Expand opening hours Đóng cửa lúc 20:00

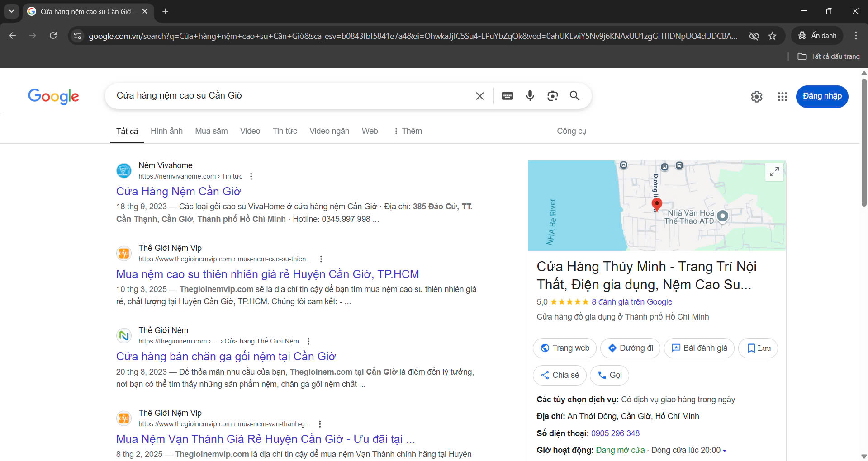(x=689, y=450)
